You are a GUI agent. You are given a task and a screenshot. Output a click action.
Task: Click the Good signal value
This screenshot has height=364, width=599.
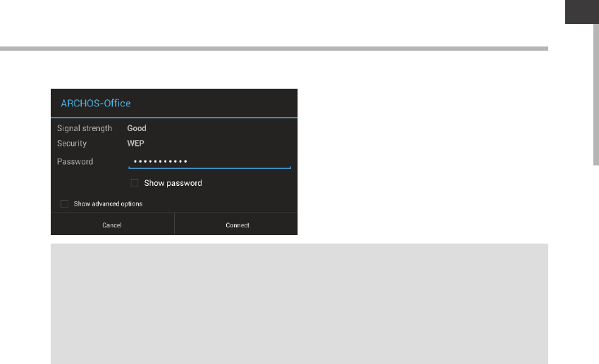137,128
